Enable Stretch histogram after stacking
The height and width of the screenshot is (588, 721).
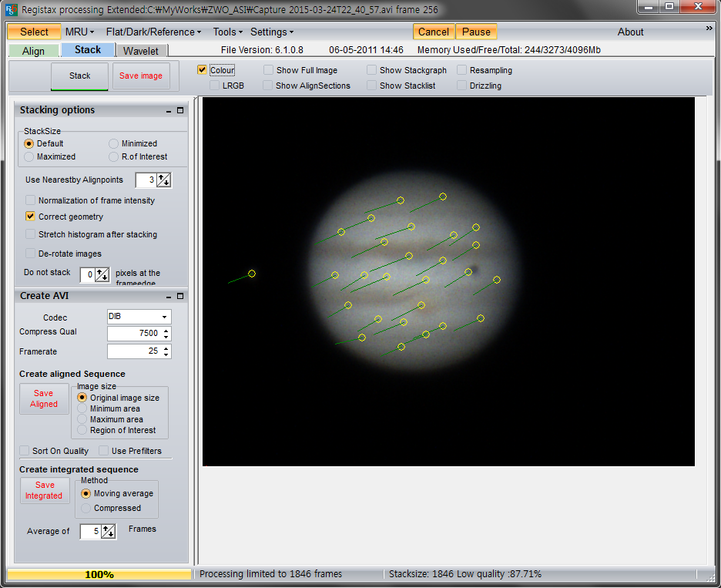pyautogui.click(x=30, y=234)
